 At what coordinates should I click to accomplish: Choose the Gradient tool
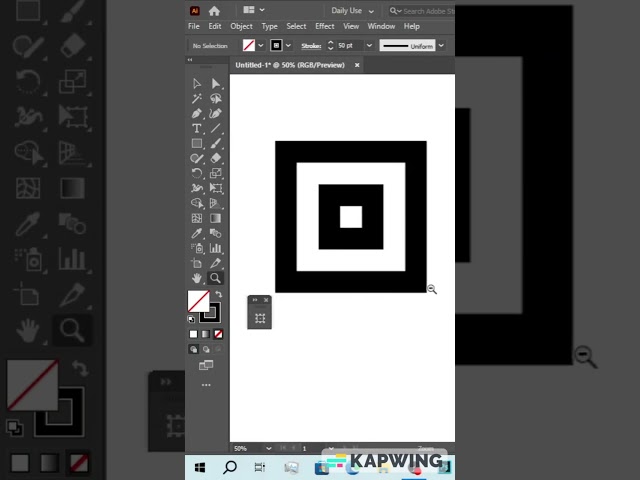pyautogui.click(x=216, y=218)
